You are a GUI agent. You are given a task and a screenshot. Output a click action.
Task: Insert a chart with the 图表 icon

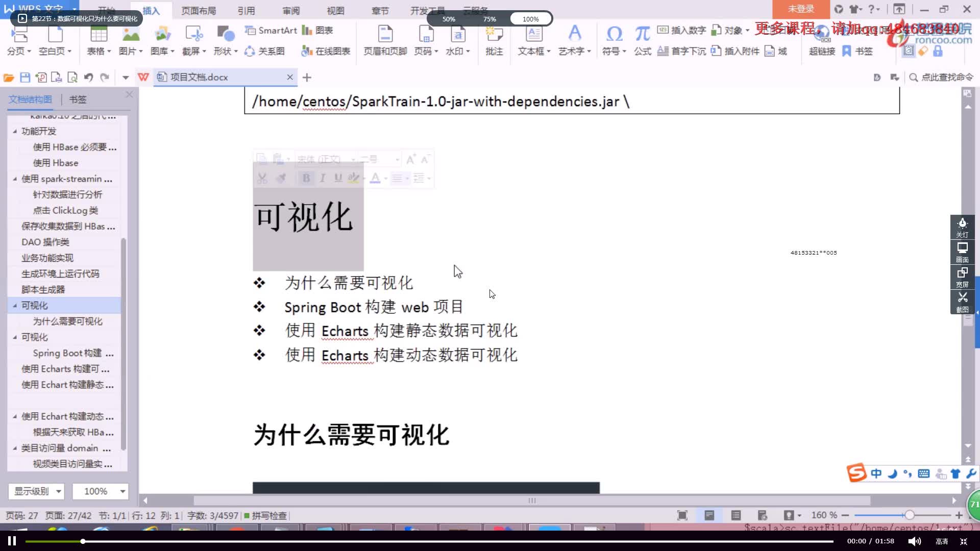coord(321,31)
